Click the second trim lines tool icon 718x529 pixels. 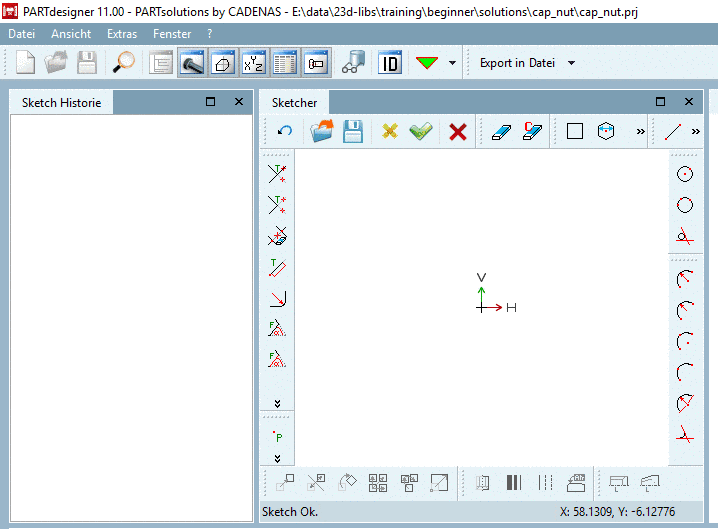277,205
